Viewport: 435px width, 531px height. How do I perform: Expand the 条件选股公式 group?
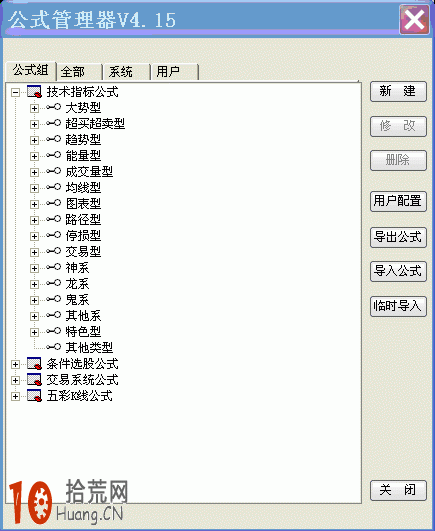click(x=15, y=364)
